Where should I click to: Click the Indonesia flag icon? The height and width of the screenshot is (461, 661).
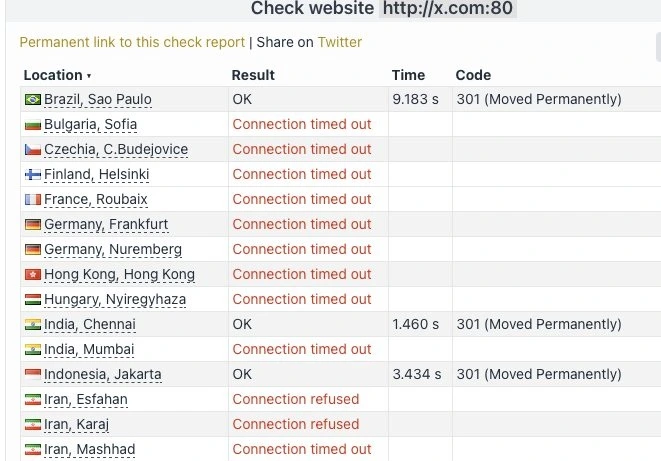click(32, 375)
